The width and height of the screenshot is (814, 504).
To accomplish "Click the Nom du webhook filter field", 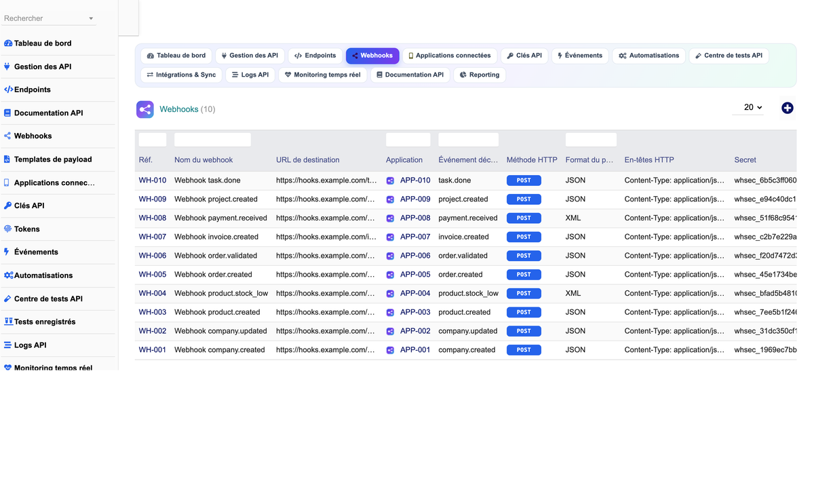I will 212,140.
